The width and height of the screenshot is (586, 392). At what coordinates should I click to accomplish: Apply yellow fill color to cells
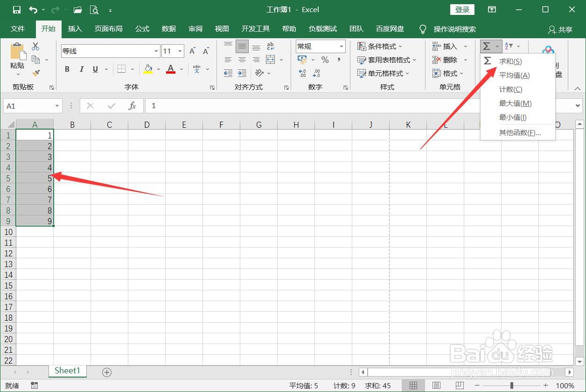coord(148,69)
